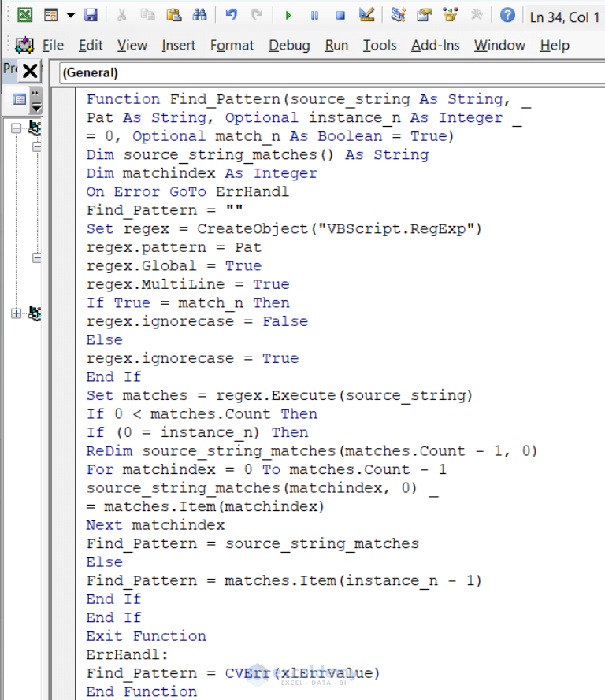Click the Insert UserForm icon
Screen dimensions: 605x700
pos(51,16)
